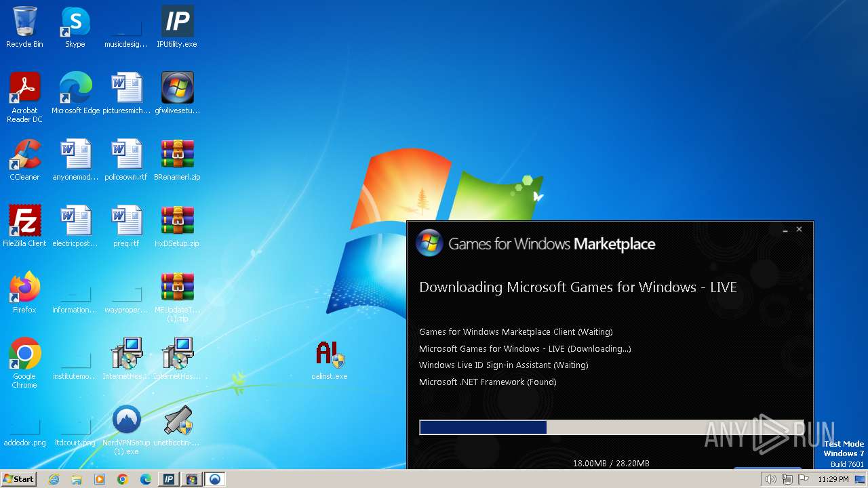Select the BRenamerl.zip archive icon
This screenshot has width=868, height=488.
click(x=177, y=160)
